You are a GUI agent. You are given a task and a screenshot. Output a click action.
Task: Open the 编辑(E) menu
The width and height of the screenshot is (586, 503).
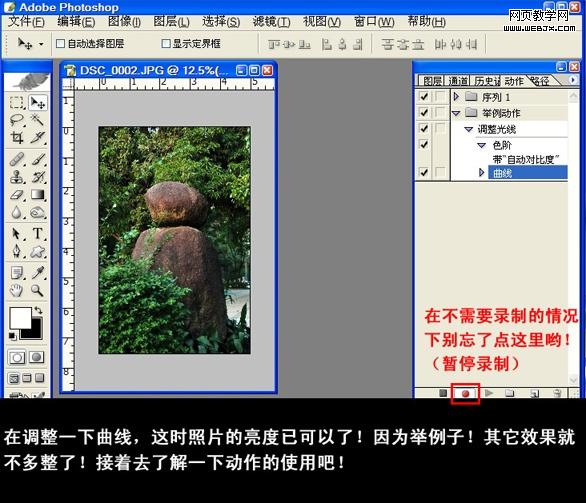(76, 22)
